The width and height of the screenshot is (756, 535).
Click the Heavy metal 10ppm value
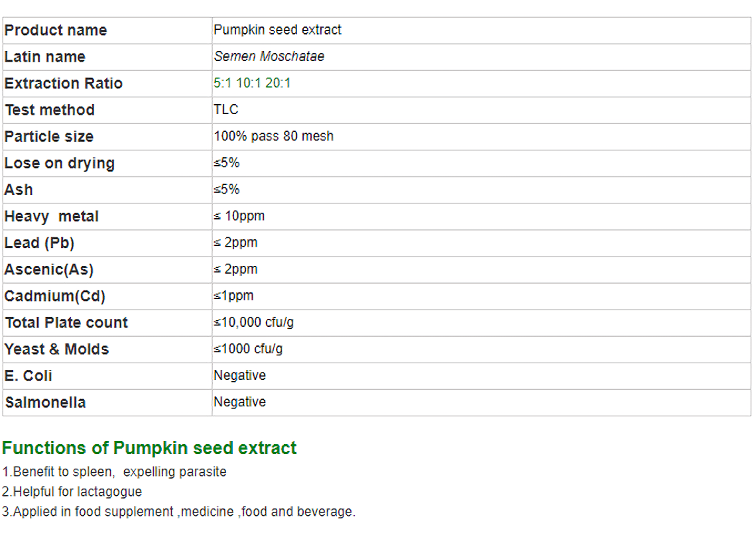(x=239, y=215)
